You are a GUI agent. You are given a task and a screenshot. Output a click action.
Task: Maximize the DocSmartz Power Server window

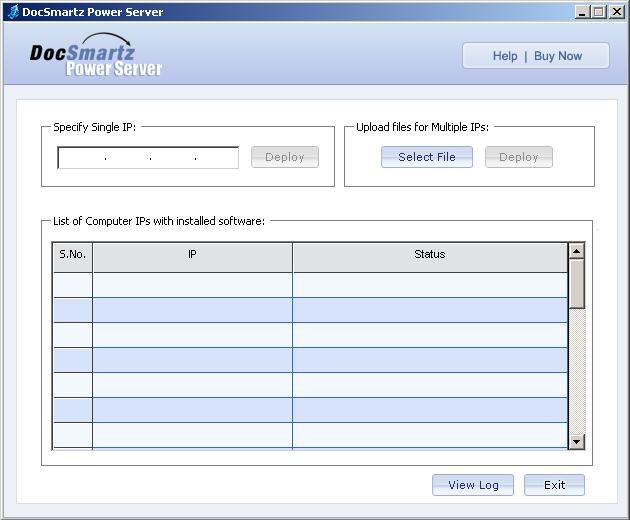(598, 12)
